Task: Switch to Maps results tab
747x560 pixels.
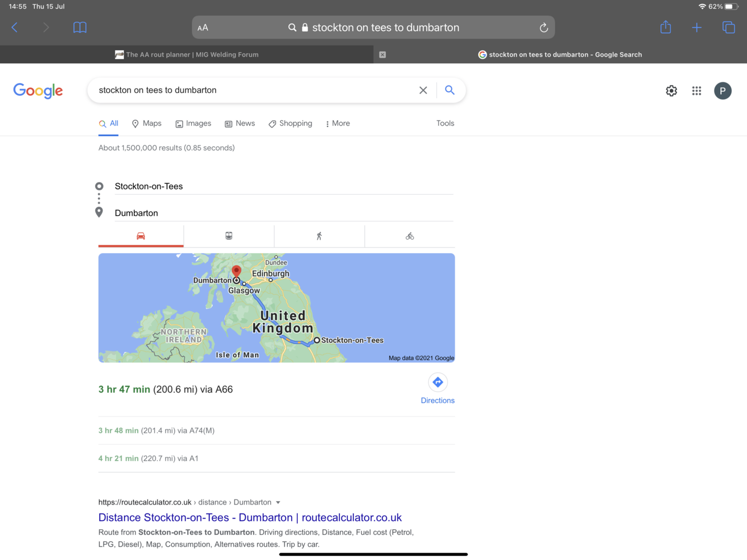Action: (x=147, y=124)
